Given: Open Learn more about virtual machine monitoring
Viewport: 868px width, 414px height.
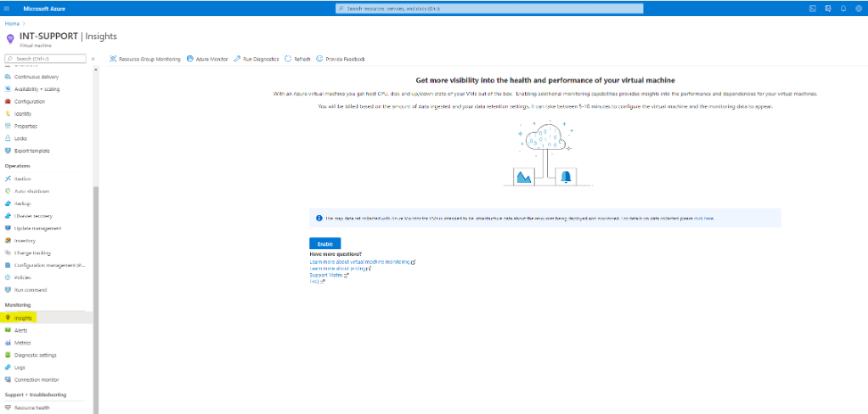Looking at the screenshot, I should click(360, 261).
